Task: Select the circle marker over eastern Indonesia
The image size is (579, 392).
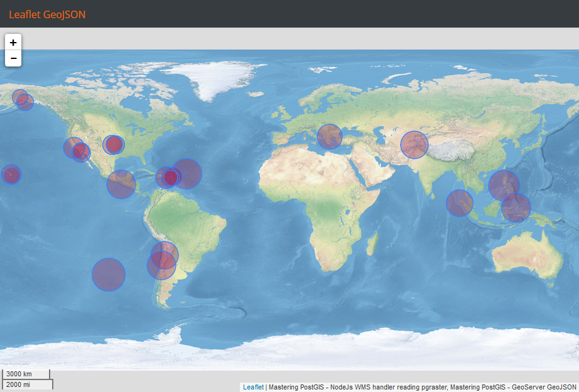Action: pyautogui.click(x=516, y=208)
